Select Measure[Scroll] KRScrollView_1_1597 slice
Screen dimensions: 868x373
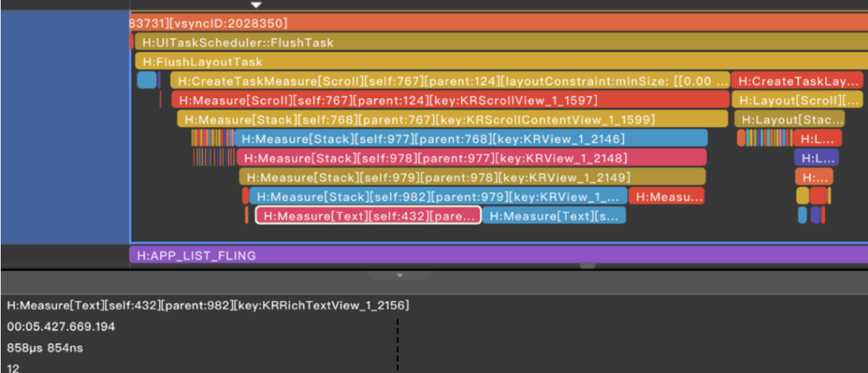[450, 100]
